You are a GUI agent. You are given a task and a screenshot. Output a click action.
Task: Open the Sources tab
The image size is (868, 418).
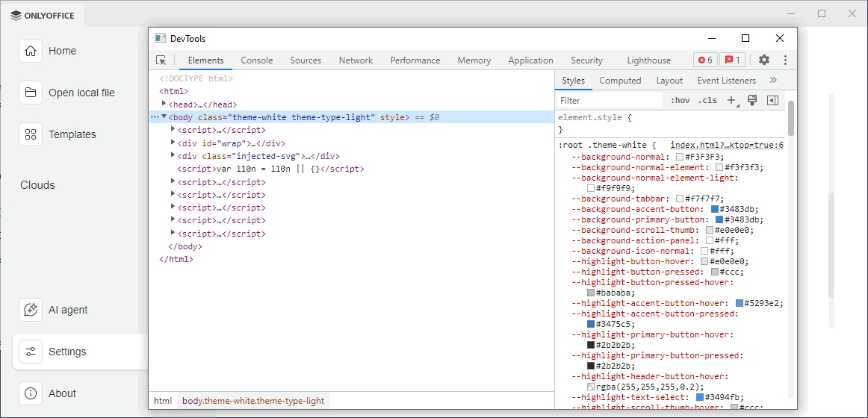pyautogui.click(x=306, y=60)
